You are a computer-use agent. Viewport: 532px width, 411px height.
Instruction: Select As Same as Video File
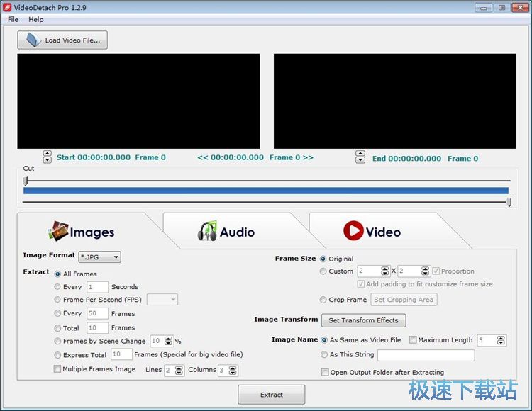point(324,340)
